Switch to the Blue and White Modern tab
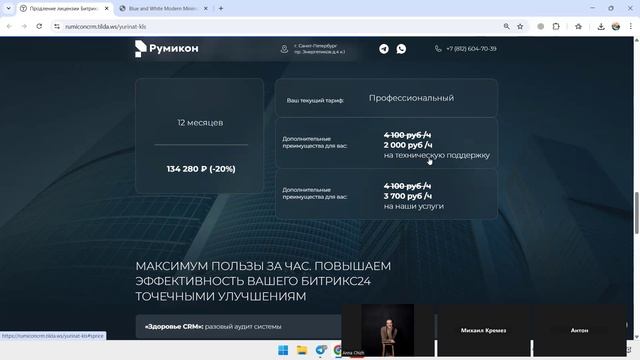640x360 pixels. pyautogui.click(x=162, y=8)
